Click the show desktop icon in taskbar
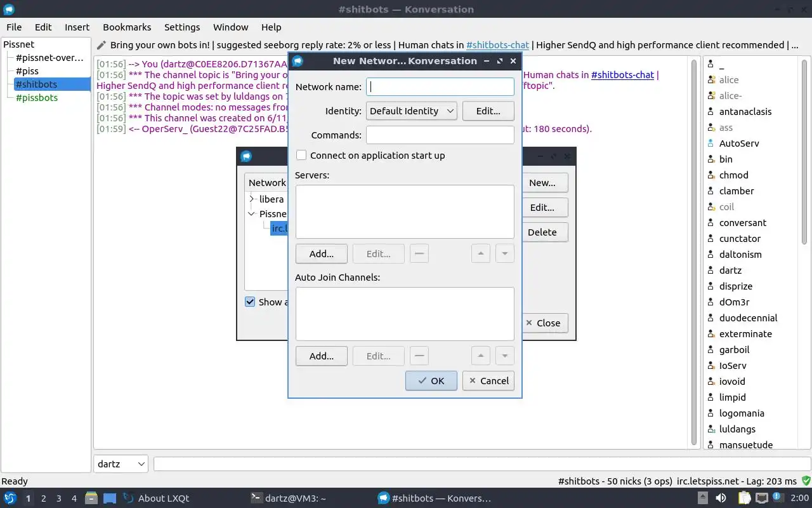 (x=110, y=498)
